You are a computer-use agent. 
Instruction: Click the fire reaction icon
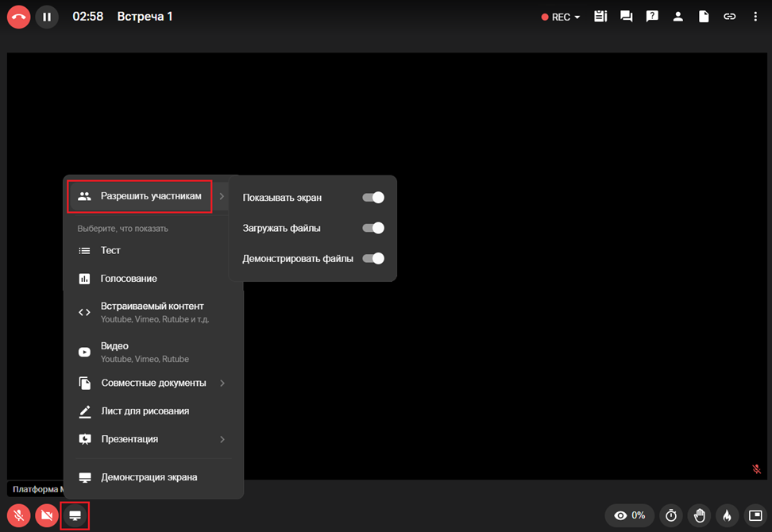pos(728,515)
